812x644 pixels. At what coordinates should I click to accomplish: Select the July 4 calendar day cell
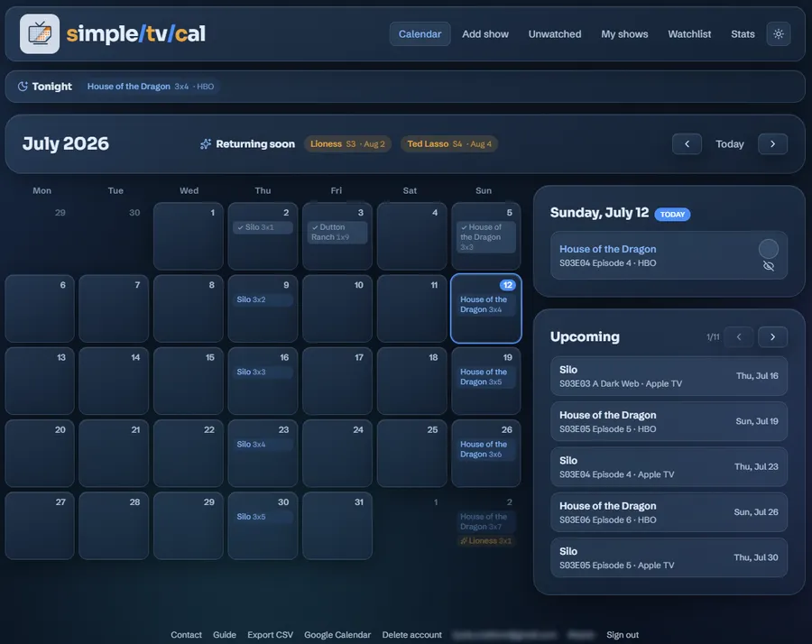coord(411,236)
